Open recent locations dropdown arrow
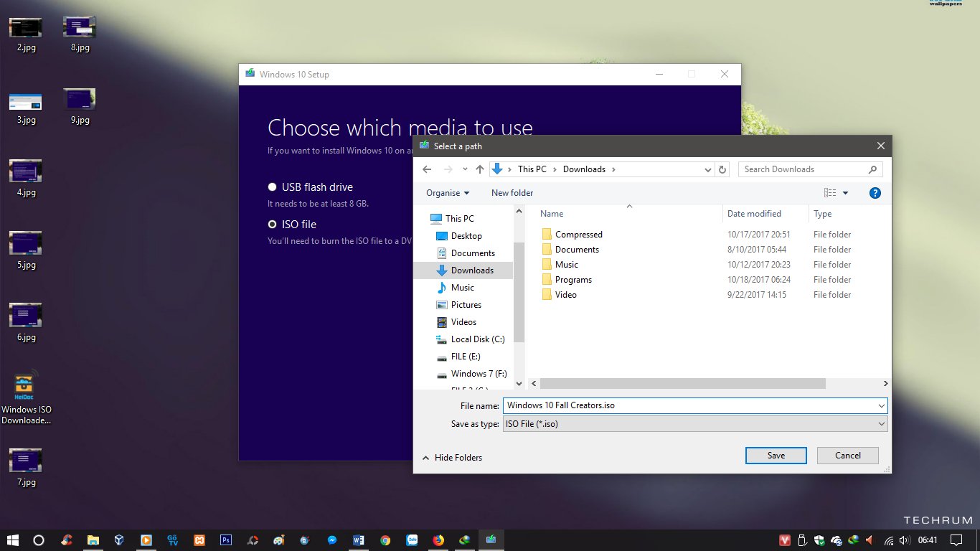The width and height of the screenshot is (980, 551). point(465,169)
